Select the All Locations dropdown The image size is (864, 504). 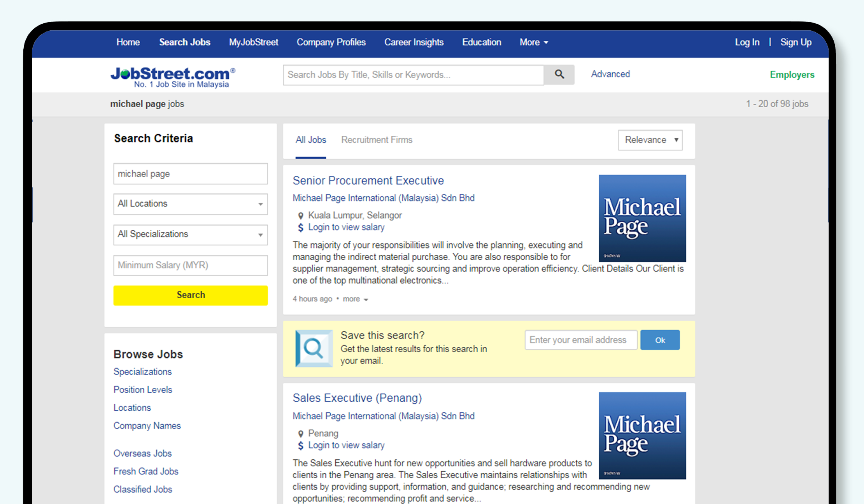[190, 204]
